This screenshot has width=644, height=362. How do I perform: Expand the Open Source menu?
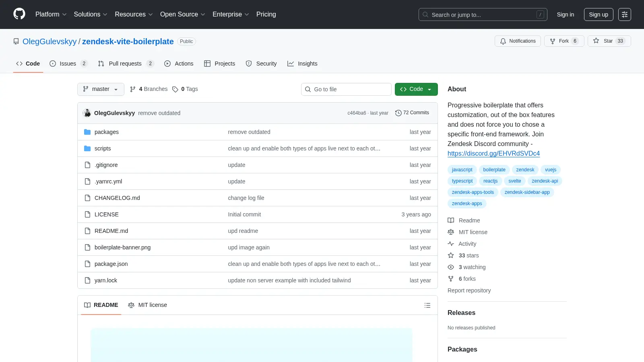(x=183, y=14)
